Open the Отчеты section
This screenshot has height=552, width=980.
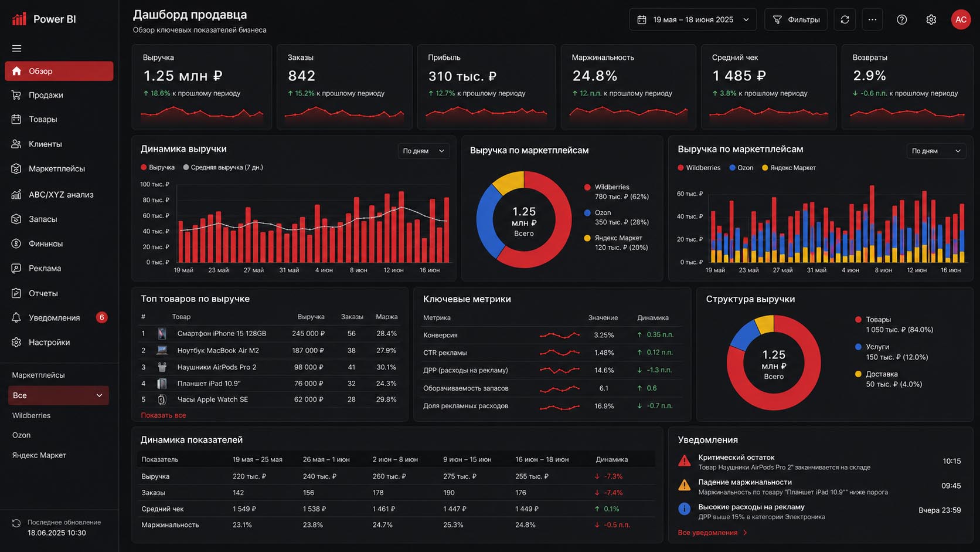coord(59,293)
